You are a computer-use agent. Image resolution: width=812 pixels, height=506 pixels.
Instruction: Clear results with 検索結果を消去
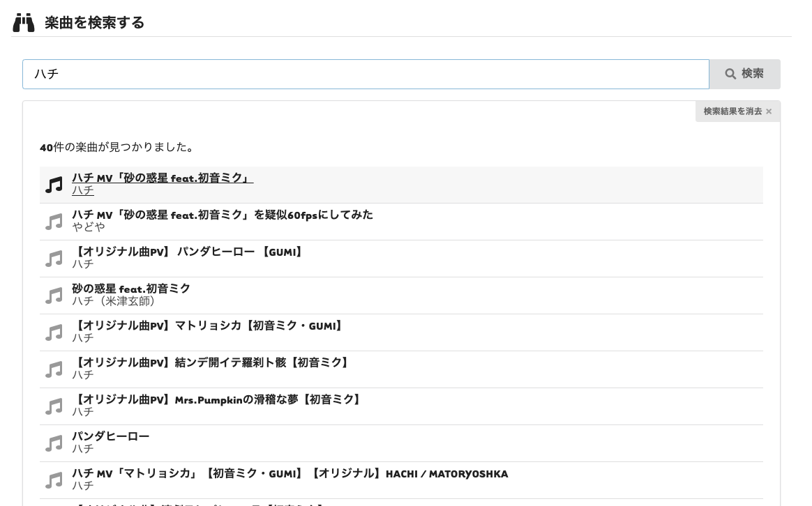point(737,112)
